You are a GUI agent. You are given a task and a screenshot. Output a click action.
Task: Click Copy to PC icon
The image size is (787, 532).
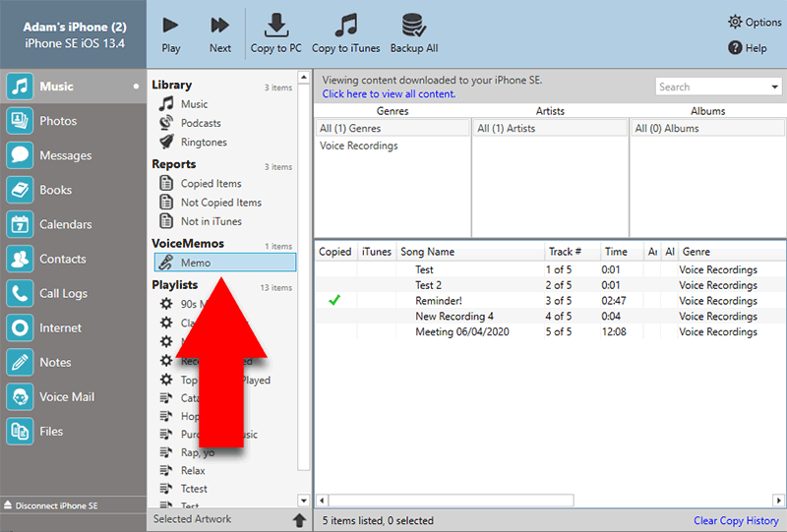pyautogui.click(x=276, y=26)
